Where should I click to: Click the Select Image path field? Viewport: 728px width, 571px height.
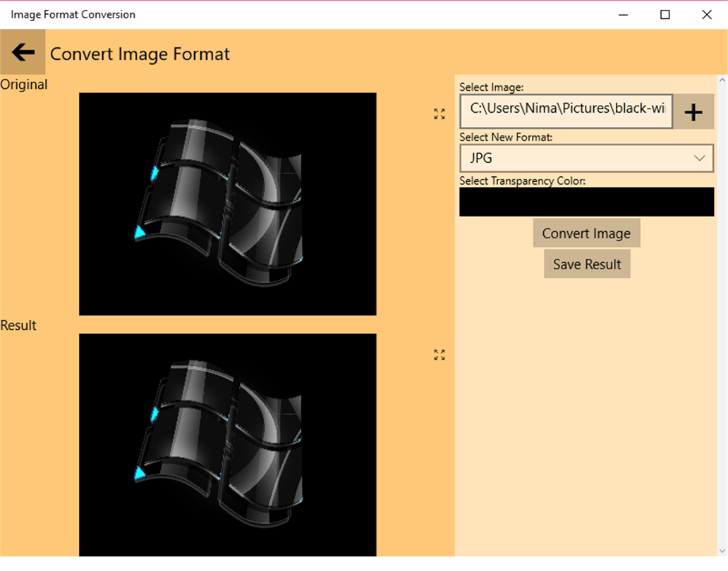(566, 111)
